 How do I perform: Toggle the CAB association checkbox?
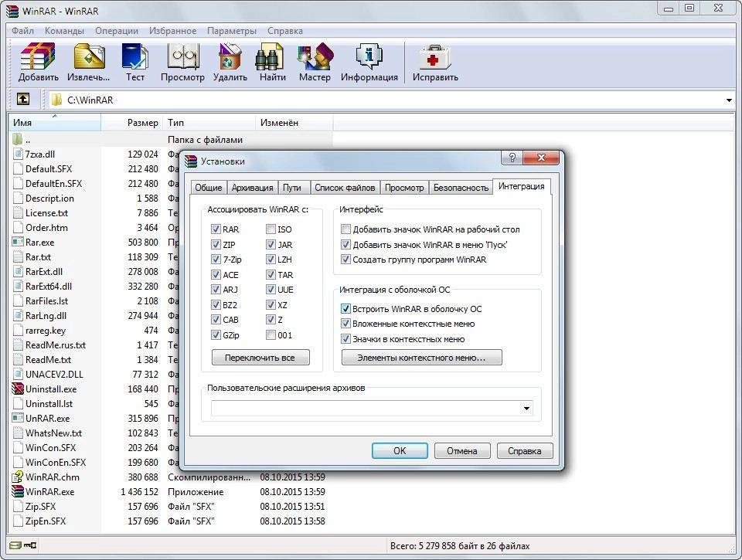tap(216, 320)
